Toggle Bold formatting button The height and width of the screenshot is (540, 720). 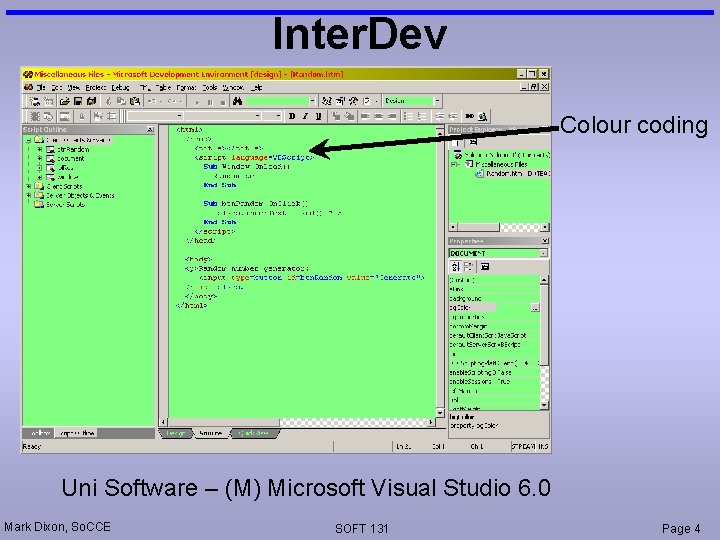pos(292,116)
